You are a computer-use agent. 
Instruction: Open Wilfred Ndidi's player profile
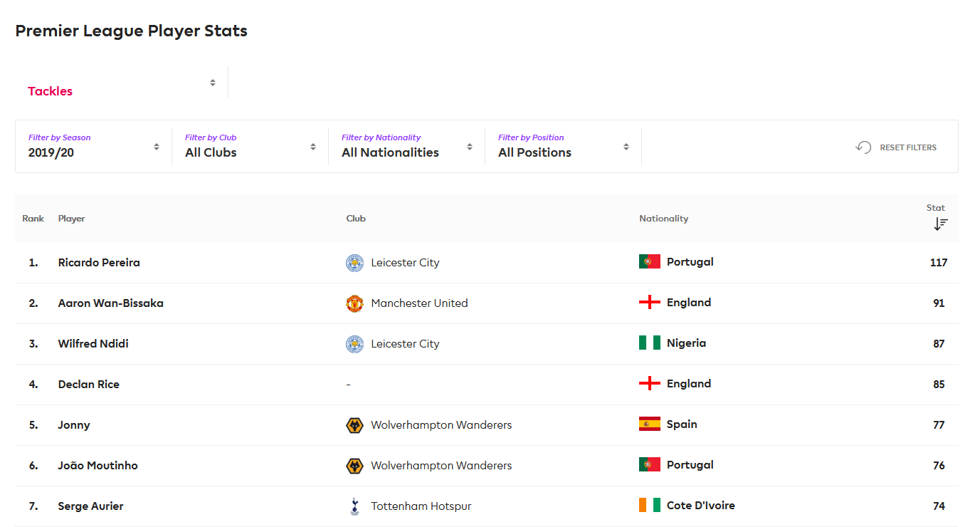pyautogui.click(x=93, y=344)
